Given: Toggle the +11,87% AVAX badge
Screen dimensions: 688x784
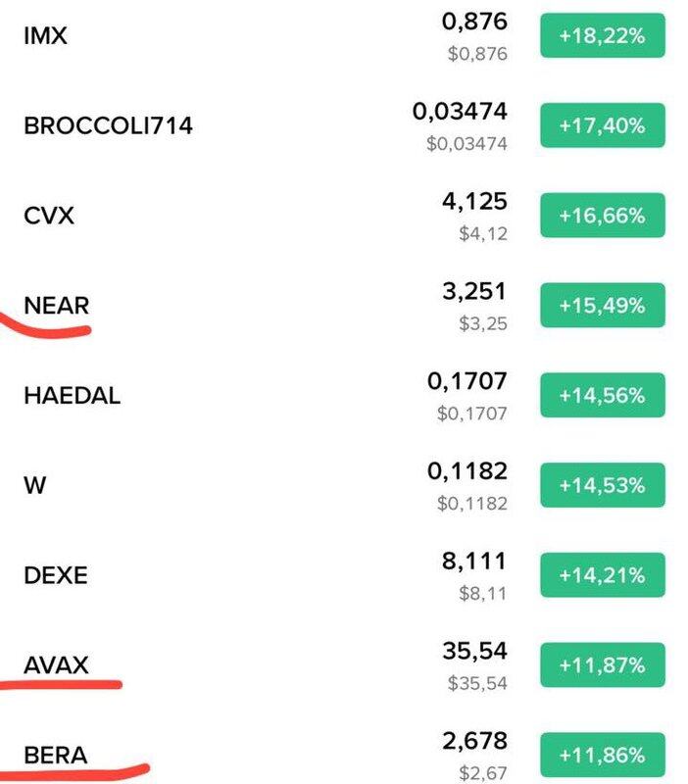Looking at the screenshot, I should [603, 665].
